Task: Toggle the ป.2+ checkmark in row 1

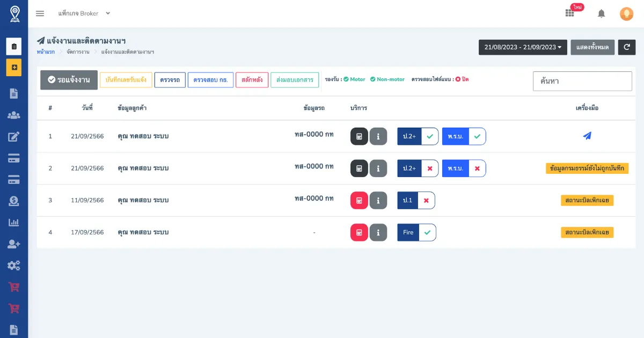Action: [429, 136]
